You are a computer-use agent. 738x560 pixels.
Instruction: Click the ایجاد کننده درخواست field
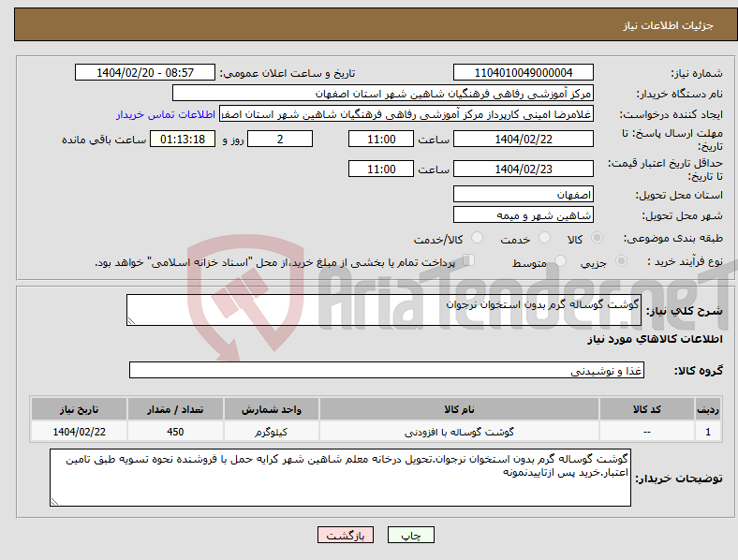[406, 114]
